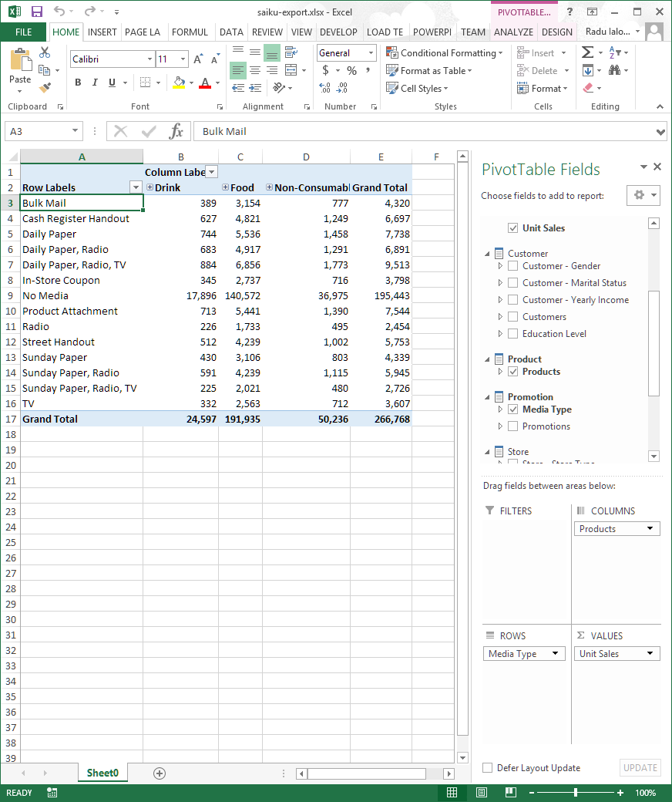The height and width of the screenshot is (802, 672).
Task: Click the Format Painter brush icon
Action: tap(45, 88)
